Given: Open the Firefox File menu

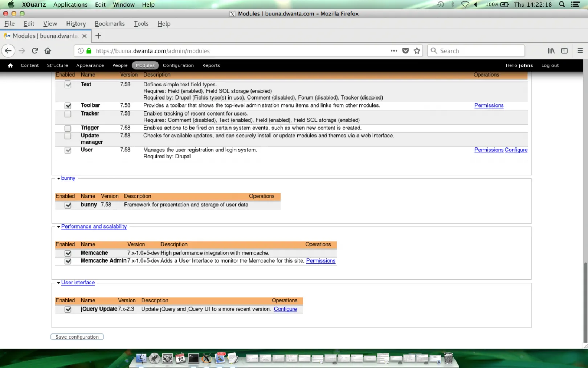Looking at the screenshot, I should tap(9, 24).
